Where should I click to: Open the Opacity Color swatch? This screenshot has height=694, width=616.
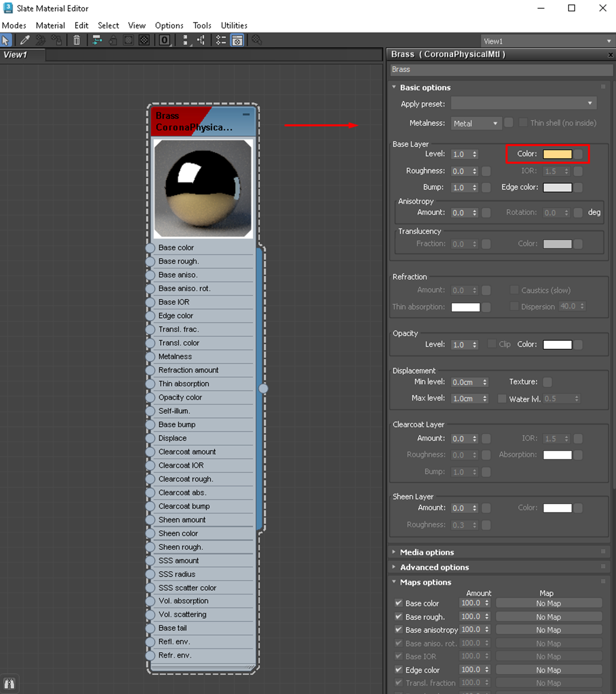tap(557, 344)
